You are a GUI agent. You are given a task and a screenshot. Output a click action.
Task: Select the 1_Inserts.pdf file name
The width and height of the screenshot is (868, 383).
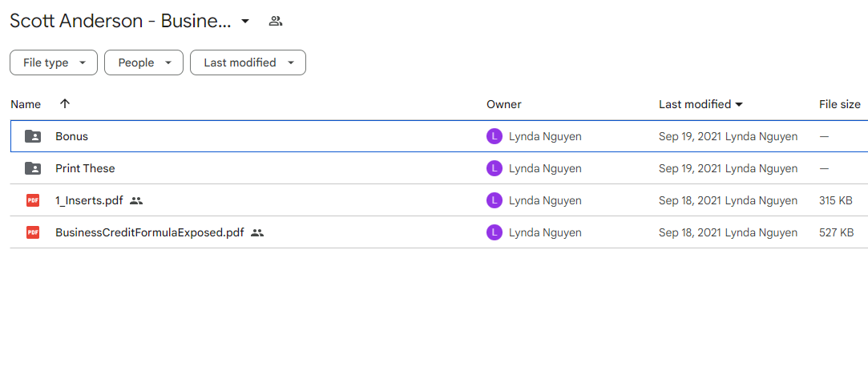(x=89, y=200)
